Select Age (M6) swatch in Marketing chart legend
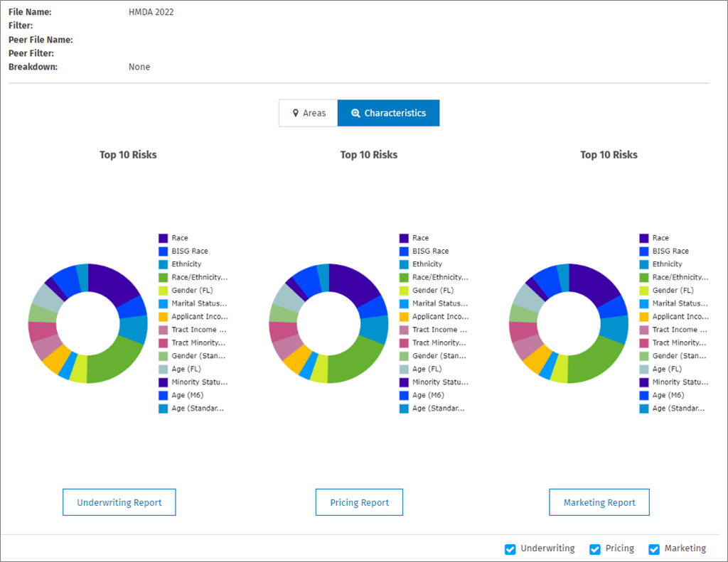Screen dimensions: 728x562 (644, 396)
